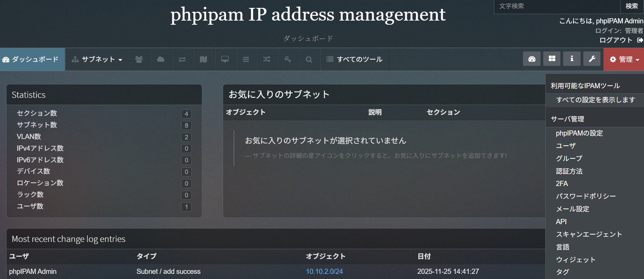Open the お気に入りのサブネット widget header
The width and height of the screenshot is (644, 279).
(x=384, y=95)
